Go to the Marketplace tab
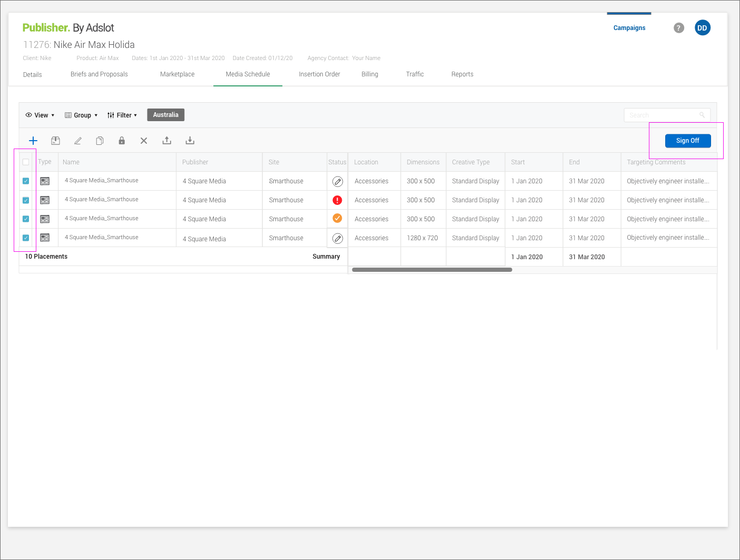 pyautogui.click(x=177, y=74)
